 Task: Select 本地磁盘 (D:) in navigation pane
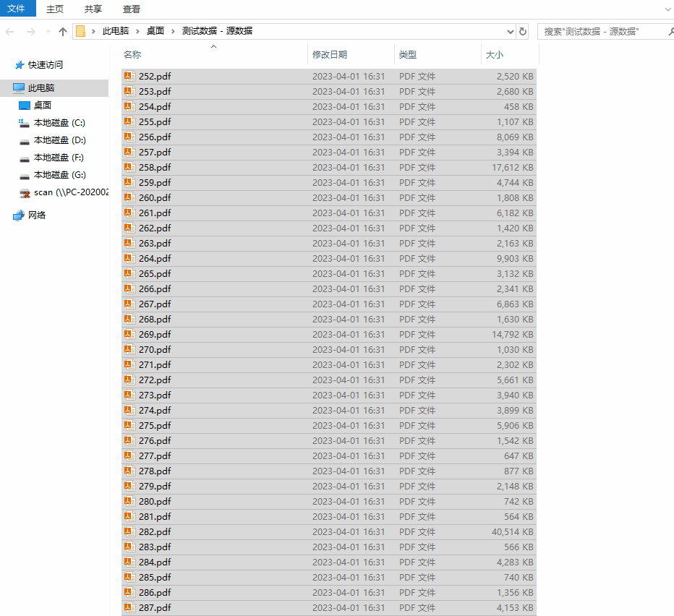(59, 140)
